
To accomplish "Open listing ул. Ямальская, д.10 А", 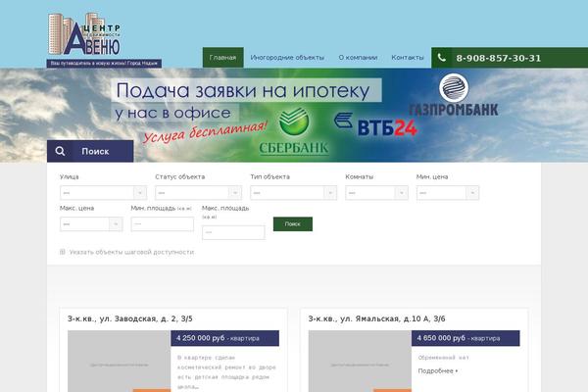I will [x=376, y=318].
